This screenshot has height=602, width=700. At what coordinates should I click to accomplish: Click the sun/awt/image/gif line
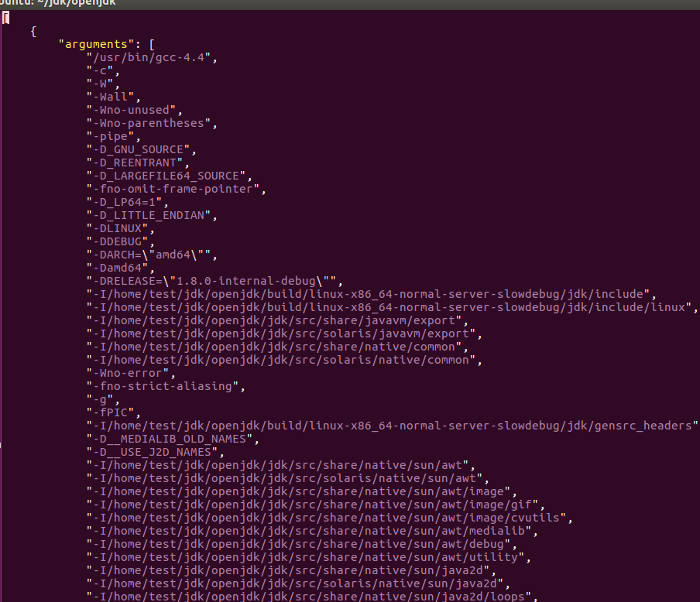[316, 505]
